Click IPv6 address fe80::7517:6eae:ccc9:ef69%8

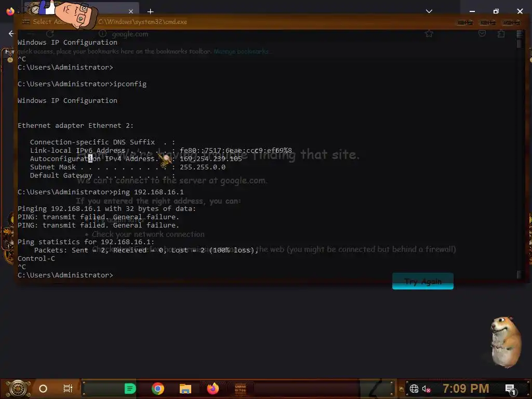236,150
